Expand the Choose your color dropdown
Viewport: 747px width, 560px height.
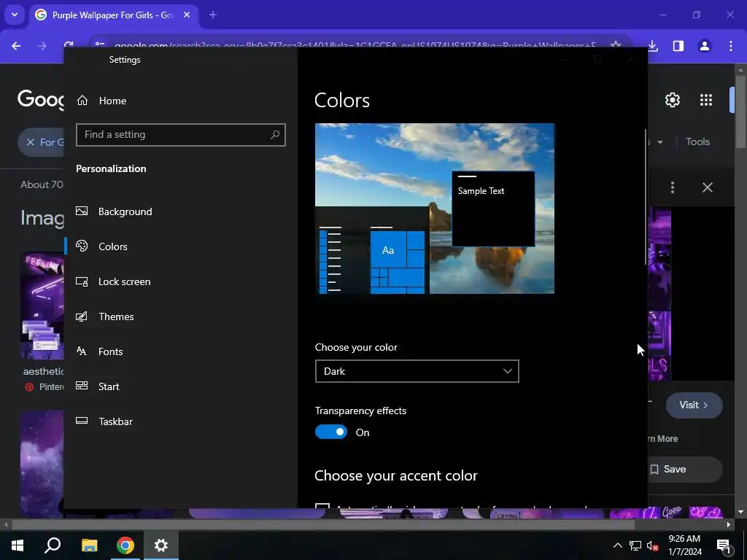417,371
